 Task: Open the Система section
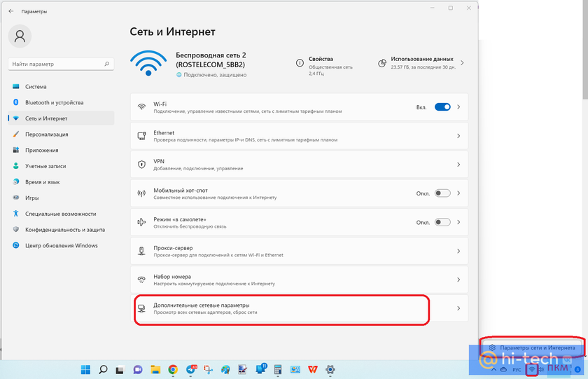pos(61,87)
